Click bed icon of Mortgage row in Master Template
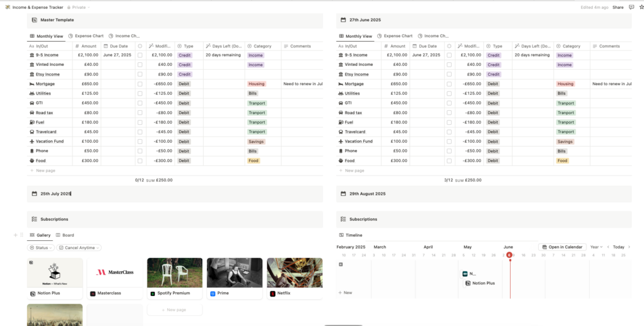The width and height of the screenshot is (644, 326). [x=32, y=84]
